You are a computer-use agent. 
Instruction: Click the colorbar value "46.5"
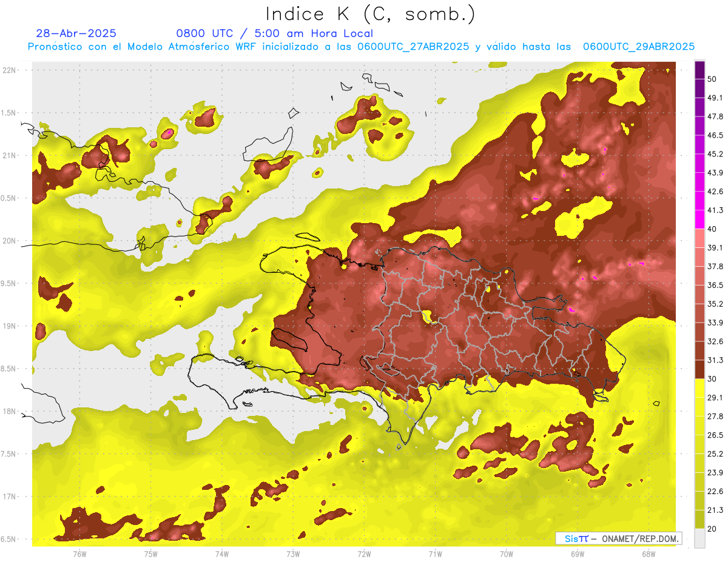coord(715,135)
